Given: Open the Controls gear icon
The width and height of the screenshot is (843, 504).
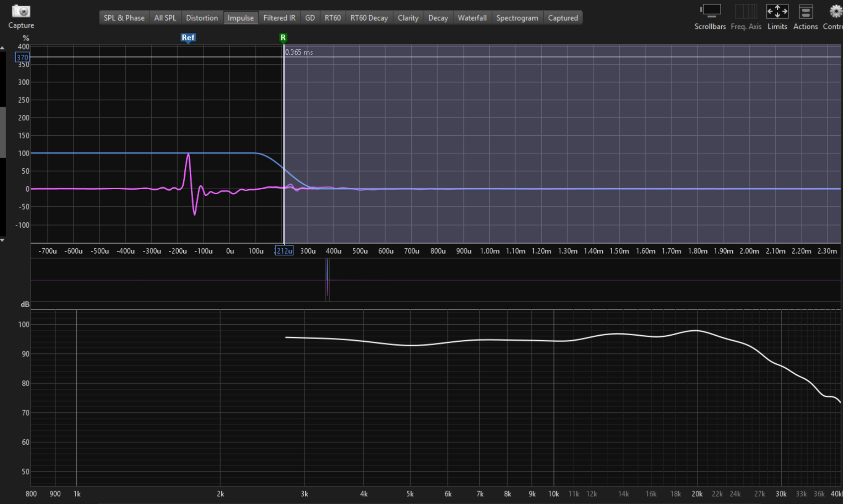Looking at the screenshot, I should pyautogui.click(x=836, y=11).
